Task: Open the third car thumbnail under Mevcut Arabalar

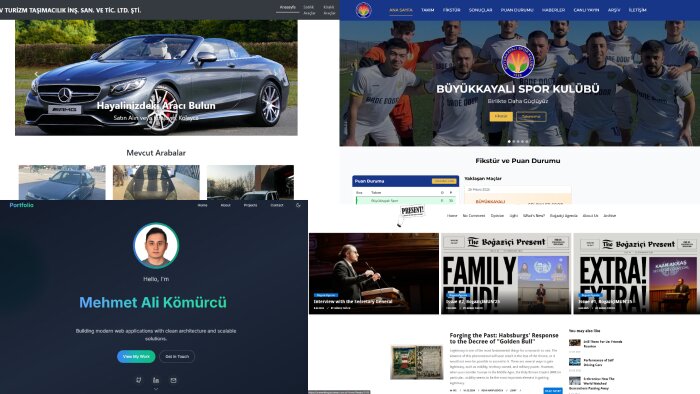Action: point(250,182)
